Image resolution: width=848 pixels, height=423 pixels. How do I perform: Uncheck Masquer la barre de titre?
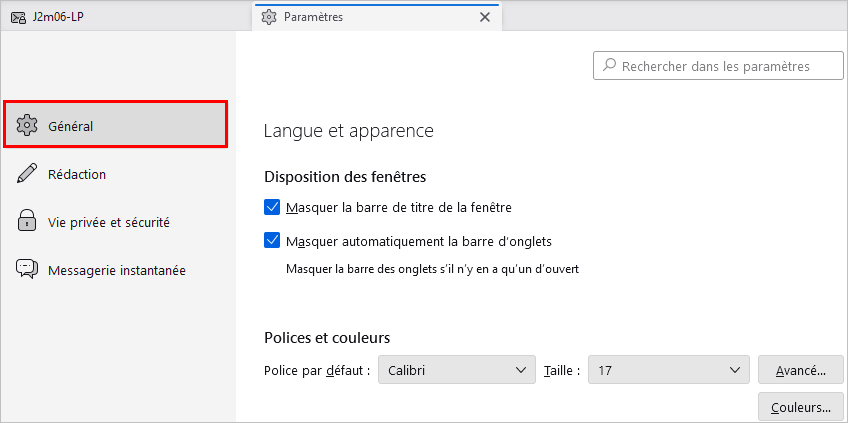272,208
